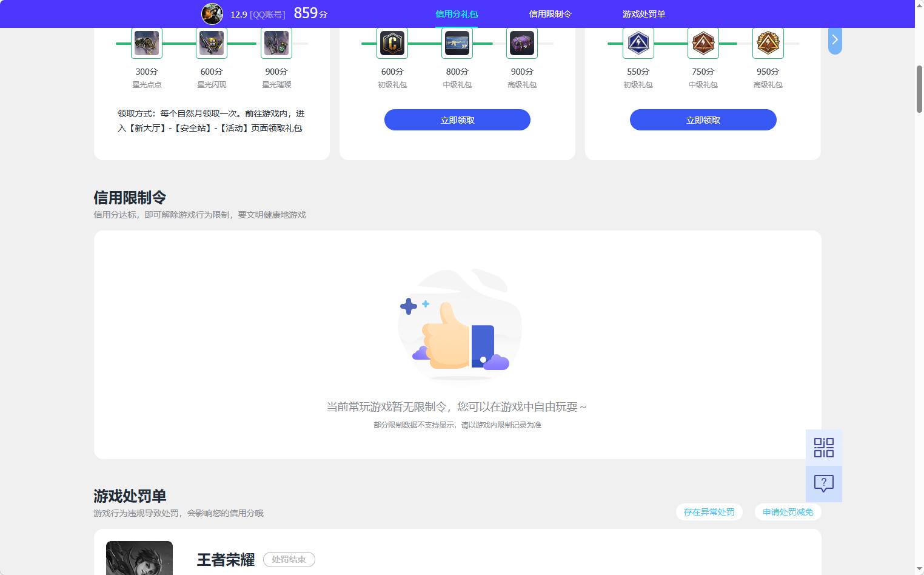924x575 pixels.
Task: Open the QR code panel icon
Action: [x=823, y=448]
